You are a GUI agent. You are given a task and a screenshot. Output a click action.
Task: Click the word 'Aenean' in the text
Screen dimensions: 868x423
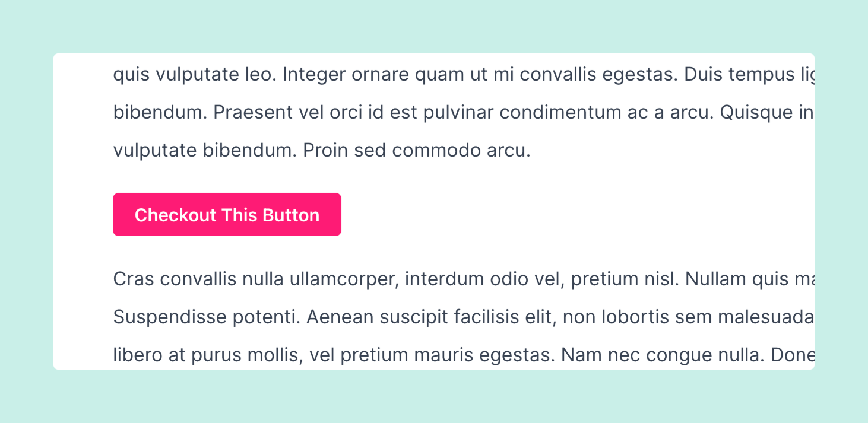tap(340, 317)
